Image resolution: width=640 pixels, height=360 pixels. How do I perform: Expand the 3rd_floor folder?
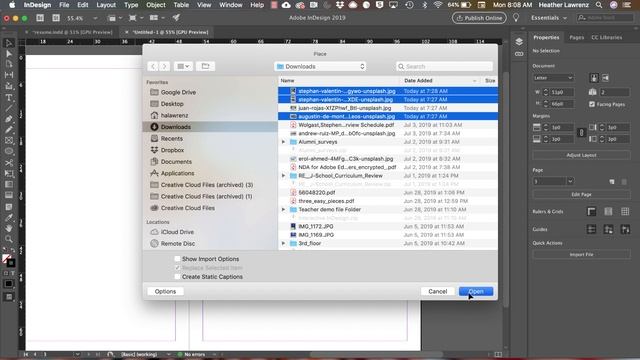[x=283, y=244]
